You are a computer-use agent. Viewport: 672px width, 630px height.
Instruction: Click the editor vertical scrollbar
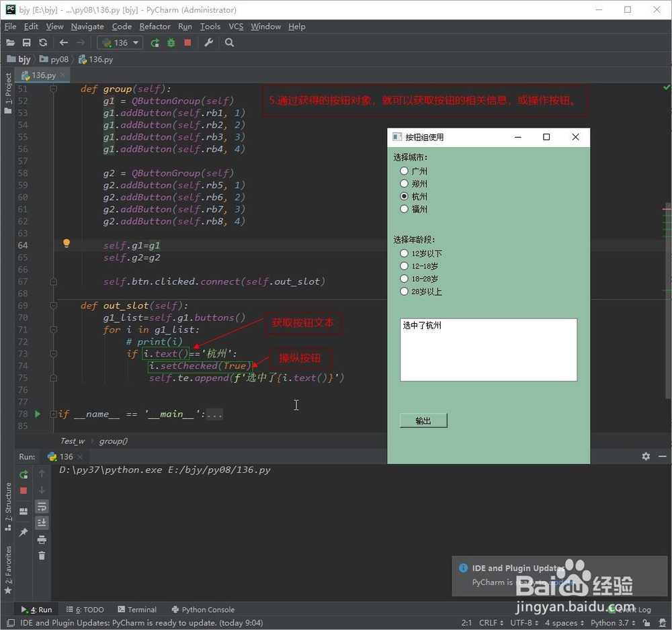[x=668, y=300]
